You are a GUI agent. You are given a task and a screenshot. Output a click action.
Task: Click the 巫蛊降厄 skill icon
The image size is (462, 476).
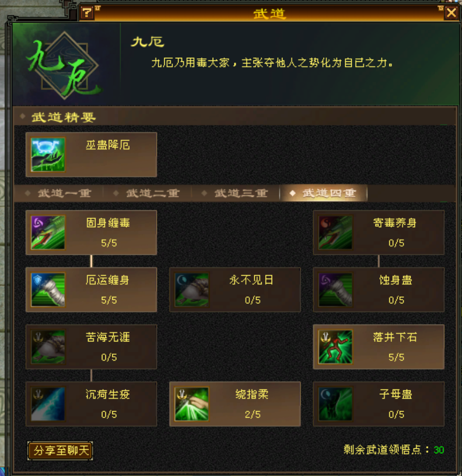(x=48, y=155)
